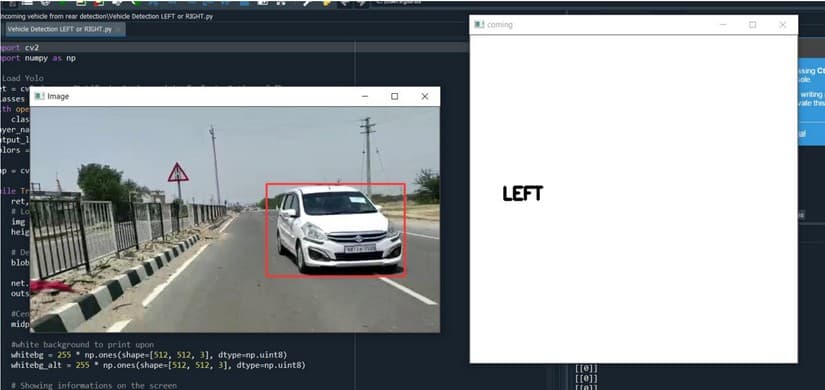Screen dimensions: 825x390
Task: Click the 'coming' window title text
Action: coord(500,25)
